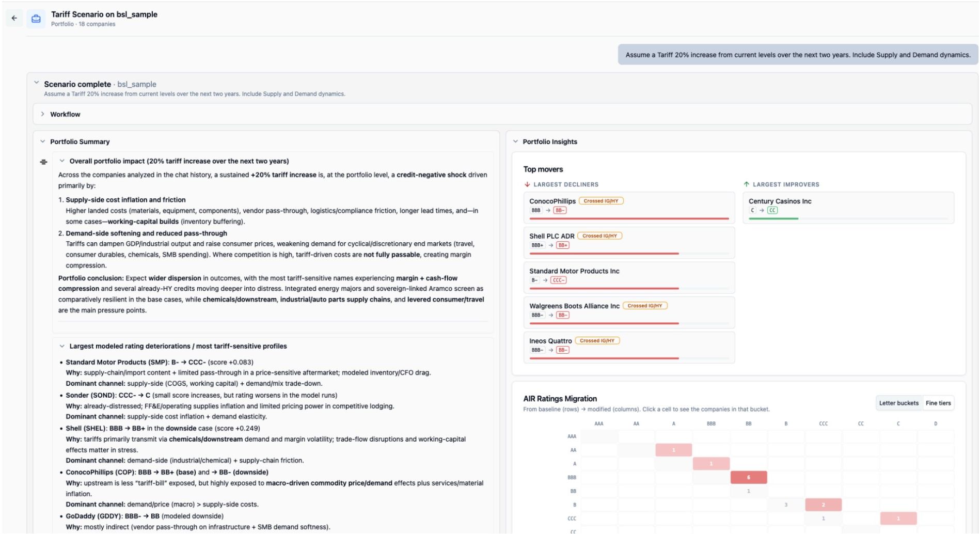This screenshot has width=980, height=534.
Task: Click the BBB to BB migration cell showing 6
Action: coord(748,478)
